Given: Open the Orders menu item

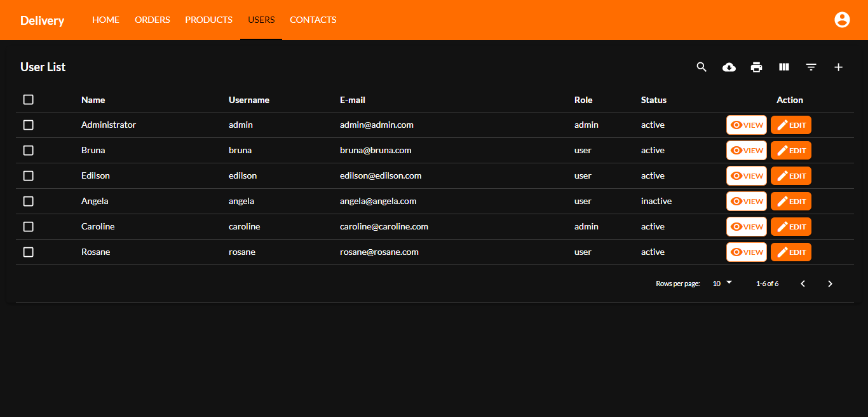Looking at the screenshot, I should [x=153, y=20].
